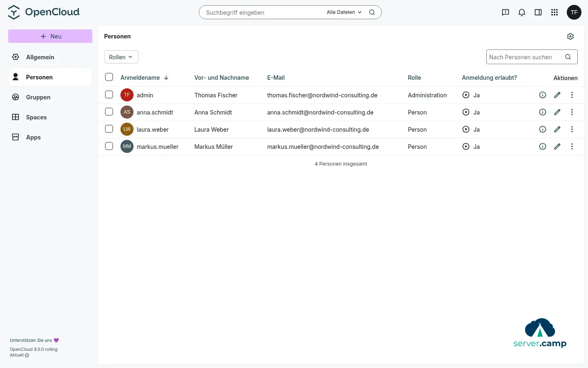588x368 pixels.
Task: Open table settings gear icon
Action: [570, 36]
